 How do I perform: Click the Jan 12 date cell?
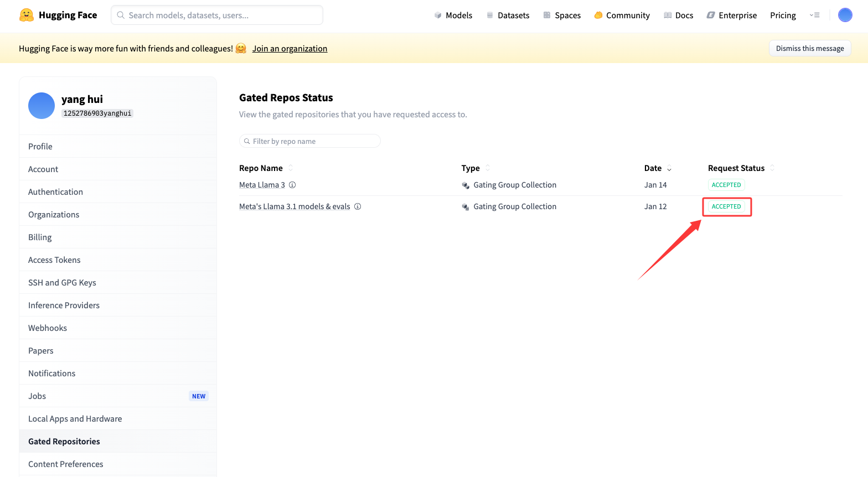pos(655,206)
